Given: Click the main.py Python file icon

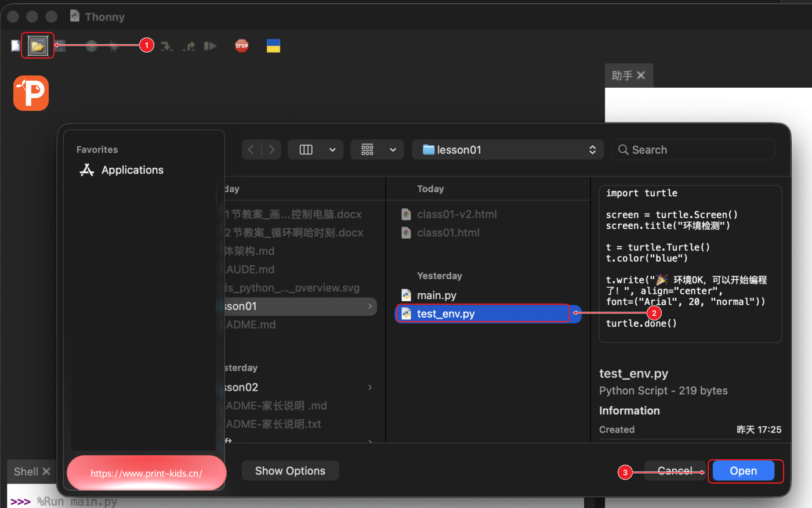Looking at the screenshot, I should [407, 296].
